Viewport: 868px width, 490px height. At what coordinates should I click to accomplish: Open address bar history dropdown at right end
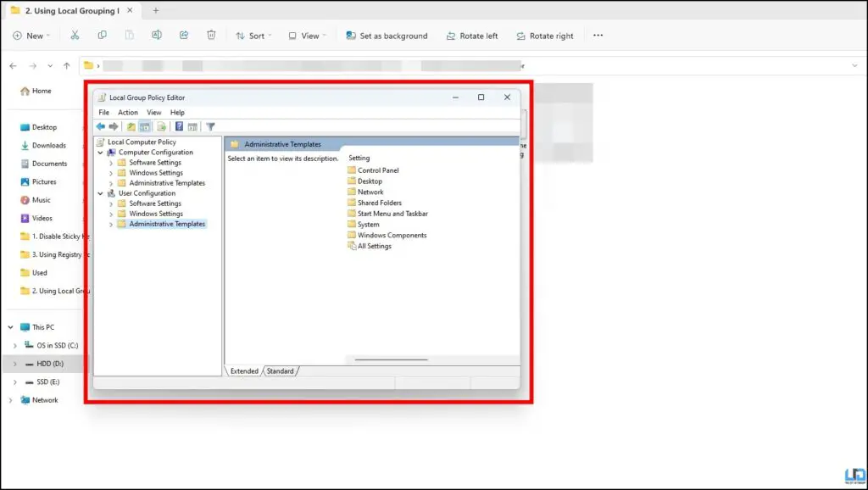tap(854, 66)
